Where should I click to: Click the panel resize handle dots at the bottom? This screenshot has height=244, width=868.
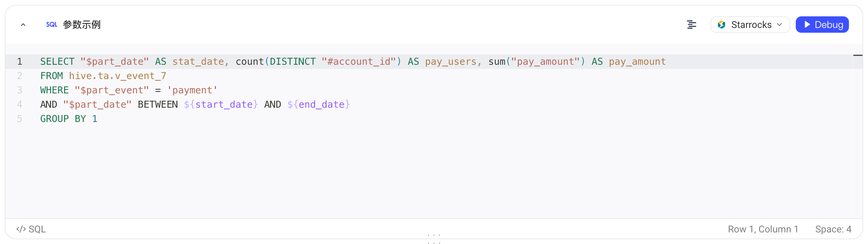coord(434,239)
